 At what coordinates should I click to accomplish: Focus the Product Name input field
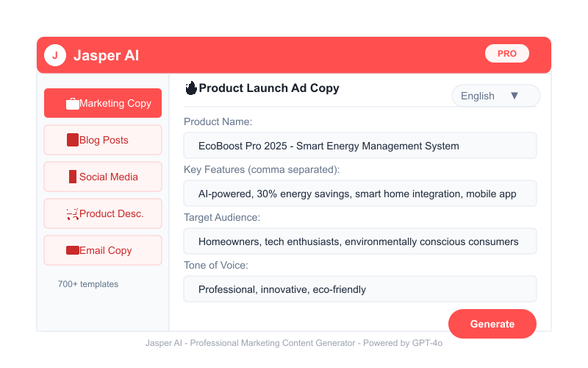tap(360, 146)
